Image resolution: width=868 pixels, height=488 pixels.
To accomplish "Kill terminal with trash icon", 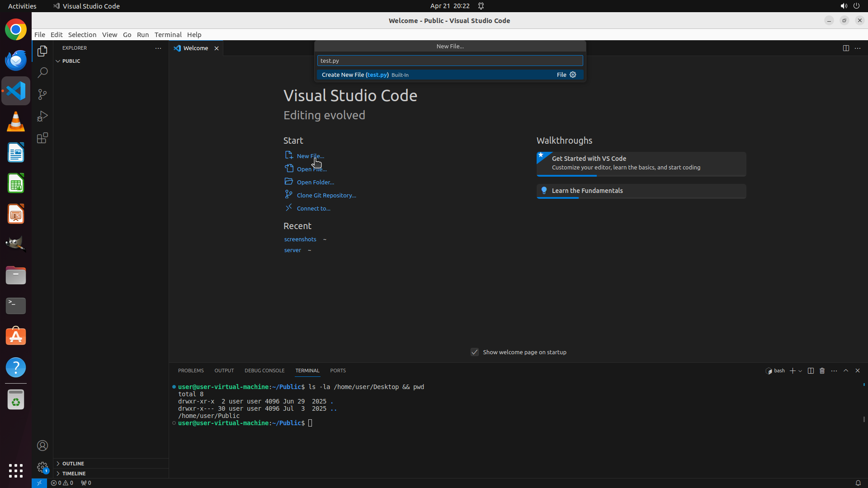I will [822, 371].
